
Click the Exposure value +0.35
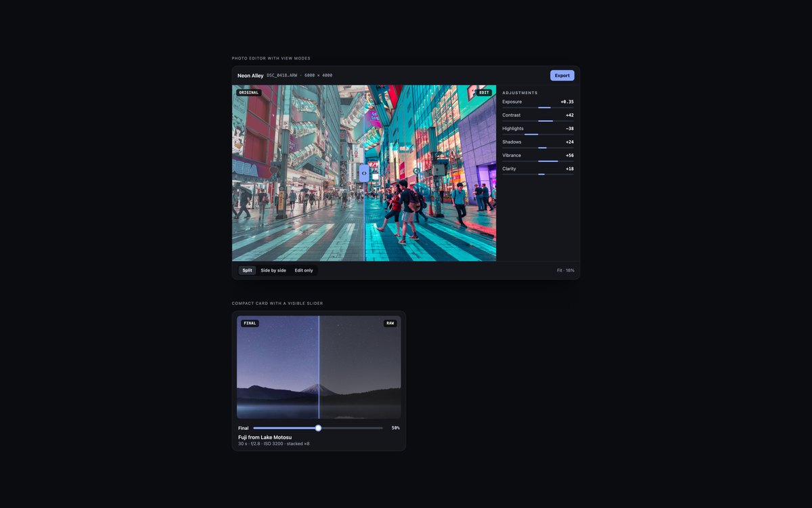pyautogui.click(x=567, y=102)
